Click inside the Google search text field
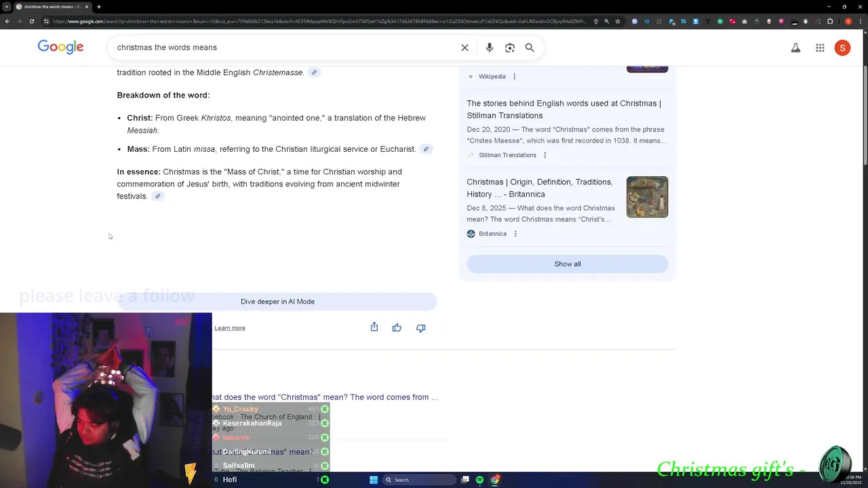The width and height of the screenshot is (868, 488). (285, 47)
